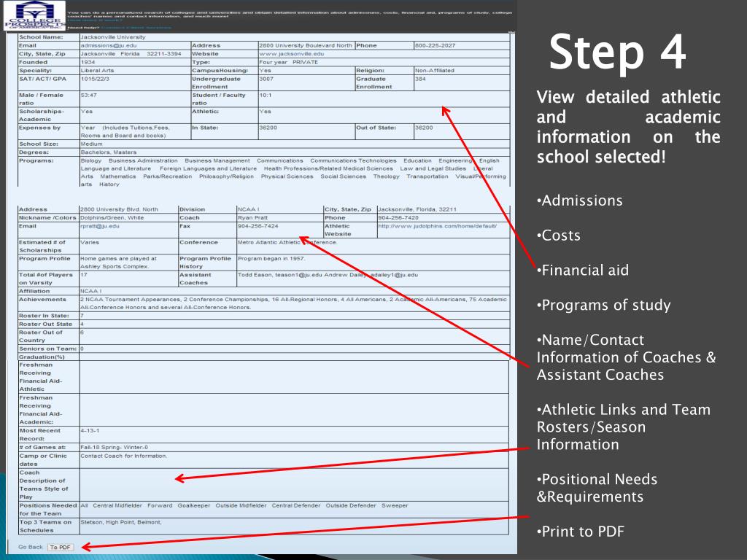This screenshot has height=560, width=747.
Task: Click the male/female ratio 53:47
Action: [88, 96]
